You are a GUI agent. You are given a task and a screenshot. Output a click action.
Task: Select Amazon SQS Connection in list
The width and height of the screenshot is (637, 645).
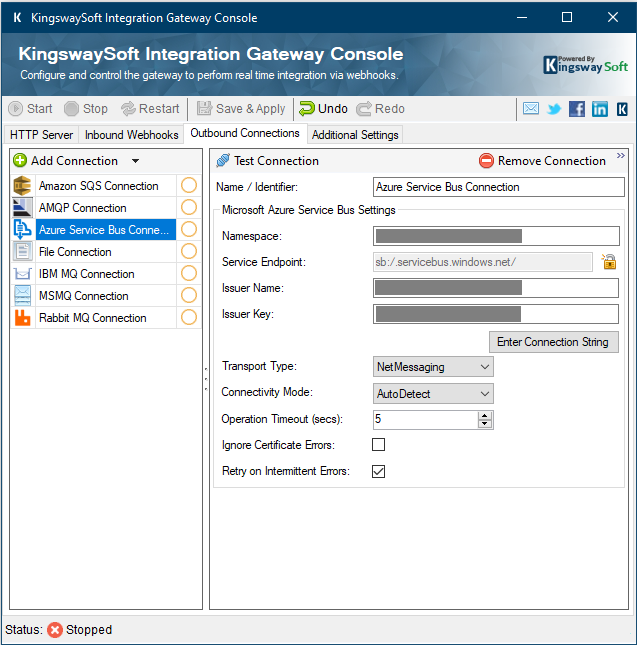click(106, 186)
